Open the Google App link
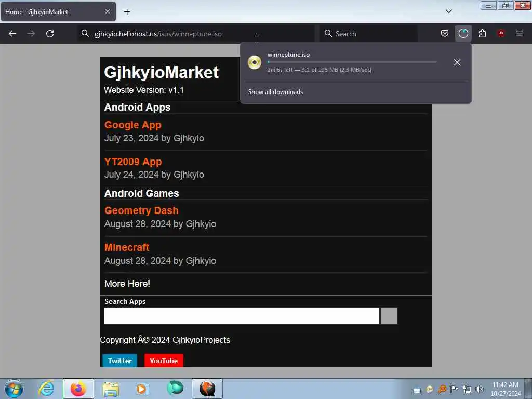Viewport: 532px width, 399px height. tap(133, 125)
